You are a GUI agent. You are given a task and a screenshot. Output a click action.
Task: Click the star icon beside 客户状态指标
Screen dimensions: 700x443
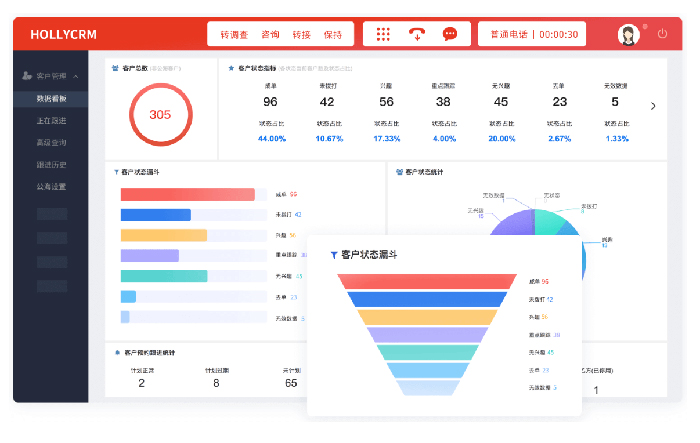tap(231, 69)
